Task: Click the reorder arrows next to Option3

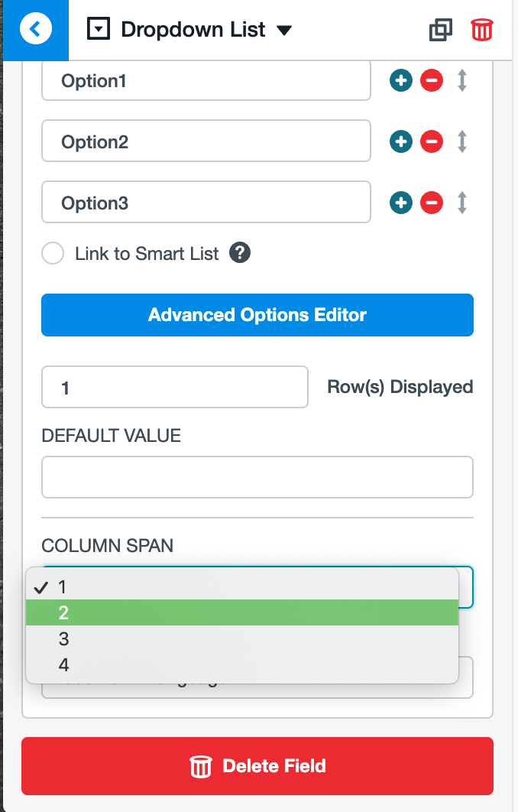Action: [x=461, y=203]
